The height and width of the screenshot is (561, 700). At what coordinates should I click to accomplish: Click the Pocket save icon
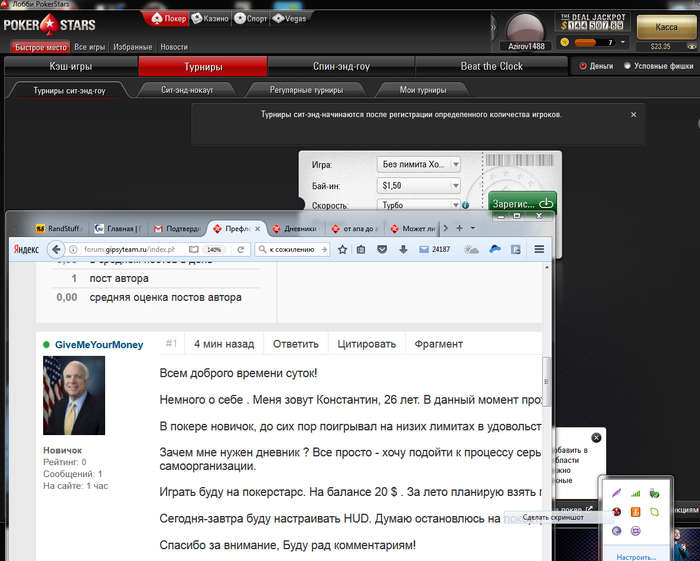pos(382,249)
